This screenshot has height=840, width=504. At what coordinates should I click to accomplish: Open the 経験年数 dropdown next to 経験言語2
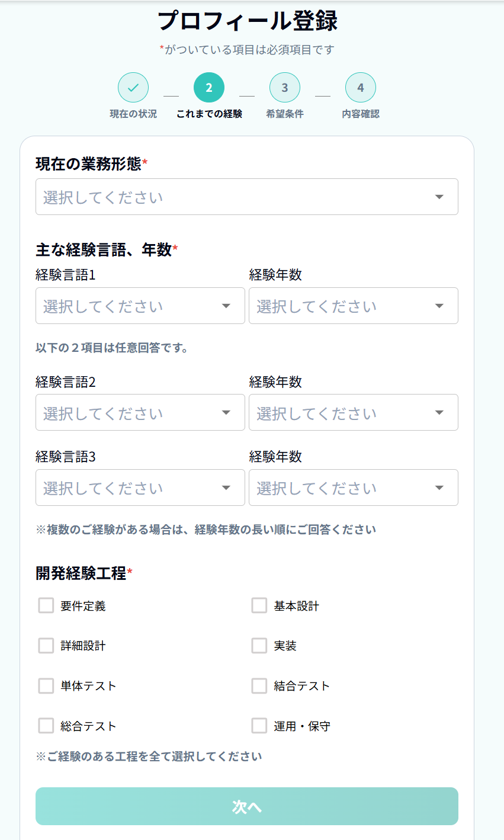point(353,412)
